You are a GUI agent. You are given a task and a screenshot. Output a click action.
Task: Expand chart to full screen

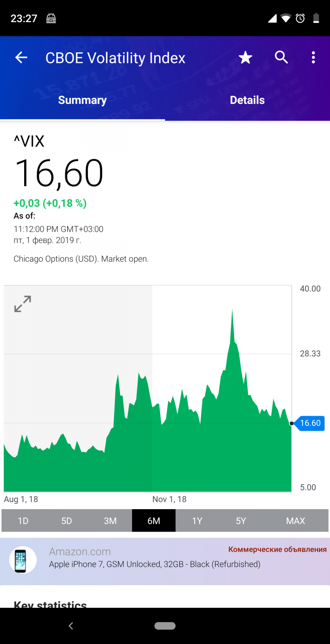(23, 304)
